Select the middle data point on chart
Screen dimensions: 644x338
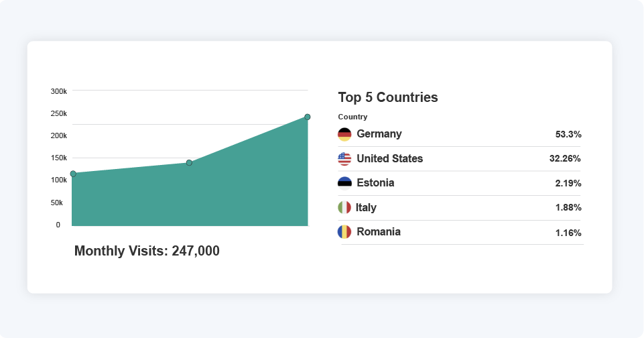tap(189, 163)
